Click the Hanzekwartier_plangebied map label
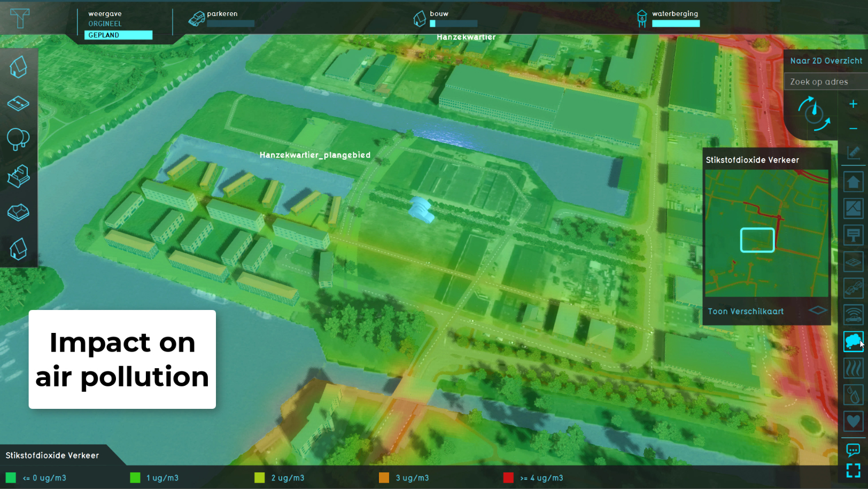 (315, 155)
